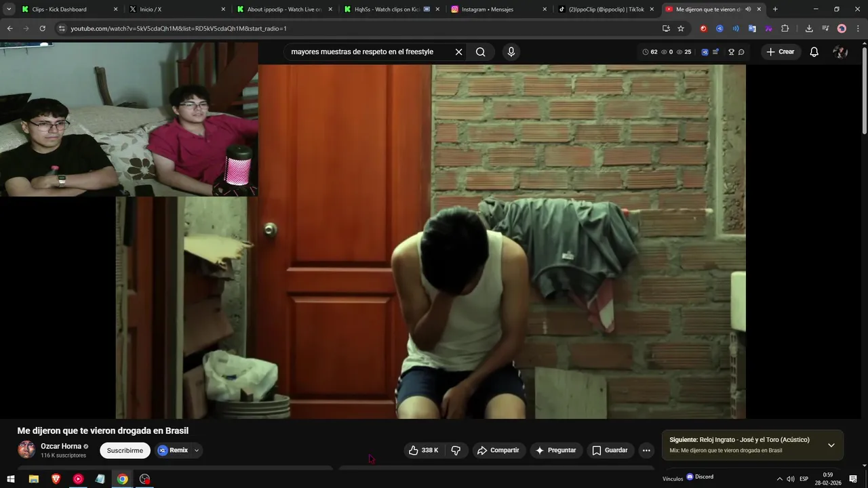
Task: Click the Chrome profile avatar
Action: click(x=842, y=28)
